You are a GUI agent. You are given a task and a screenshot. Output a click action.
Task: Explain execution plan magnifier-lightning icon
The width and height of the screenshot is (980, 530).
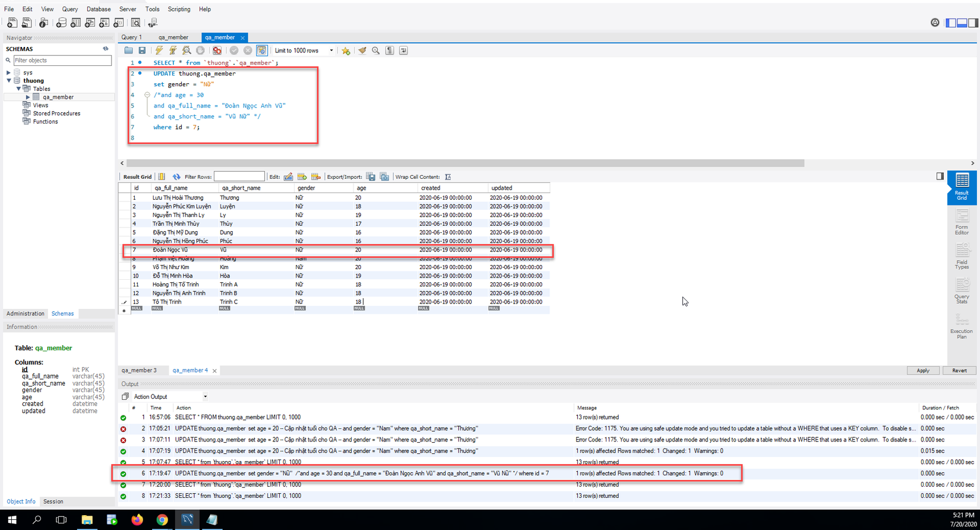tap(186, 51)
